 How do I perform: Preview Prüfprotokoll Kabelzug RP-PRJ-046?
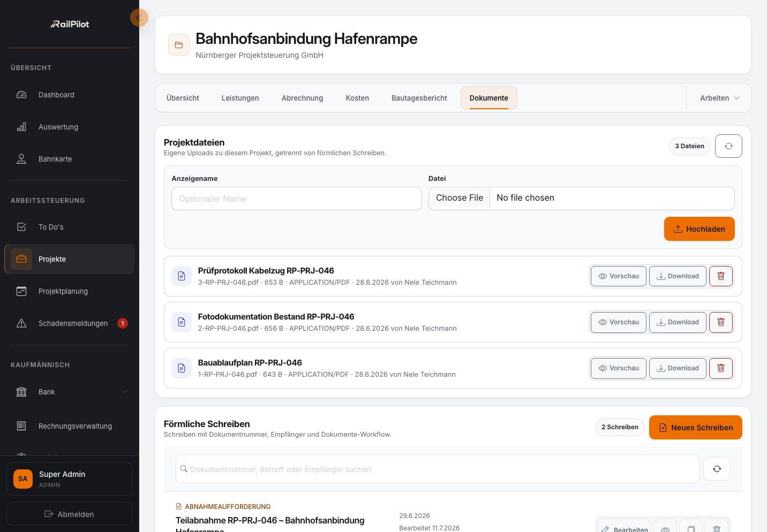coord(619,276)
